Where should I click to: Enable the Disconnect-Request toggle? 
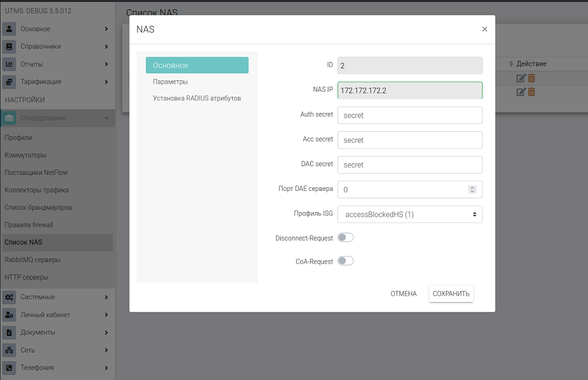point(346,237)
